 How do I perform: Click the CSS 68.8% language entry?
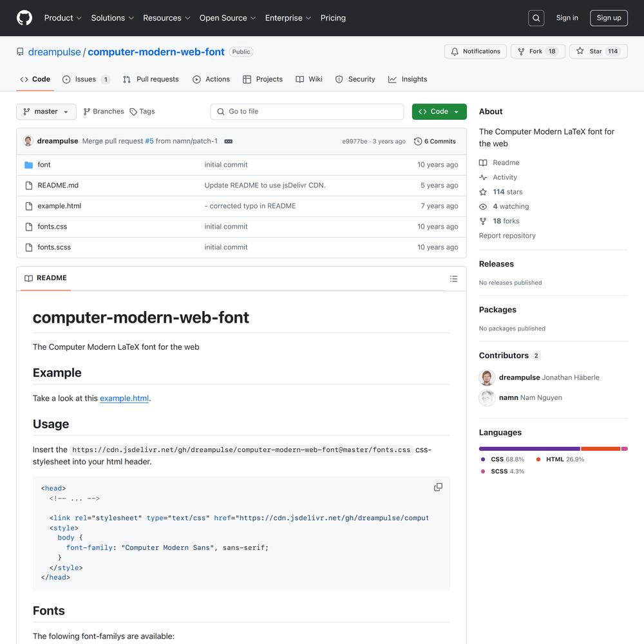pyautogui.click(x=502, y=460)
